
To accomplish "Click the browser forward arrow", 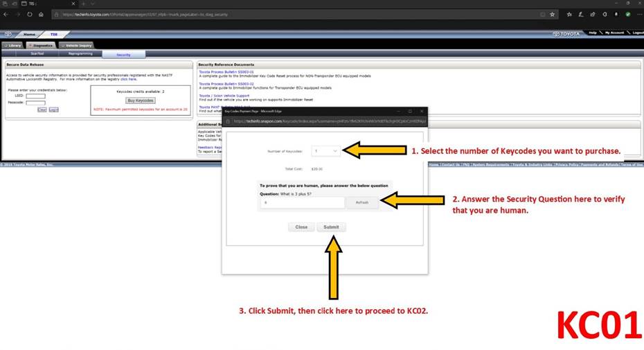I will (x=18, y=15).
